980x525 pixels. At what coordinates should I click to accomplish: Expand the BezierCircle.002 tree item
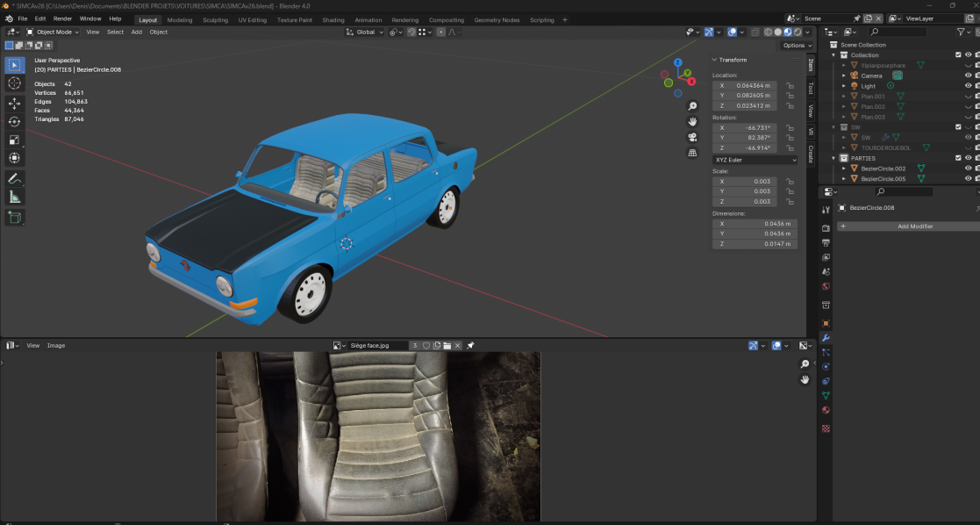(844, 169)
